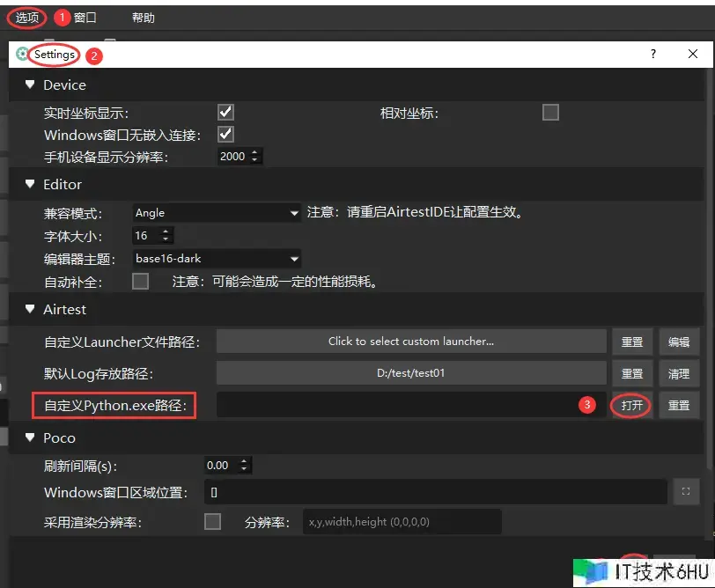The width and height of the screenshot is (715, 588).
Task: Collapse the Airtest section triangle
Action: point(30,310)
